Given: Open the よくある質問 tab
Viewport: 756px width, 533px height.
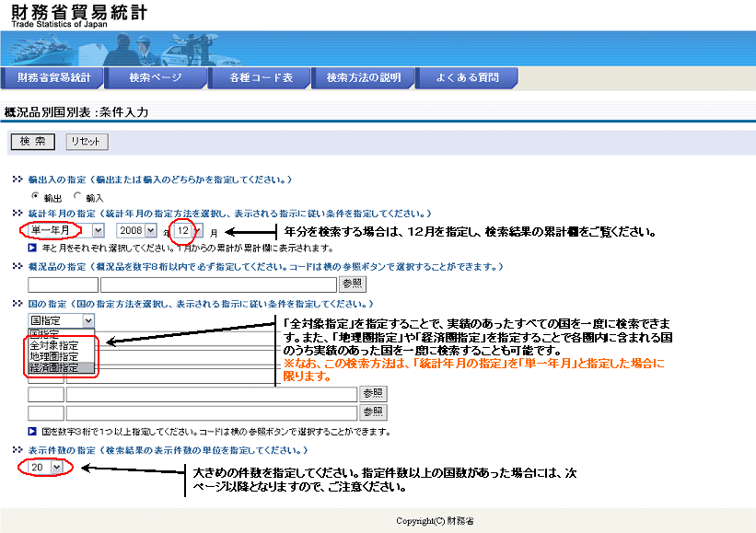Looking at the screenshot, I should tap(468, 78).
